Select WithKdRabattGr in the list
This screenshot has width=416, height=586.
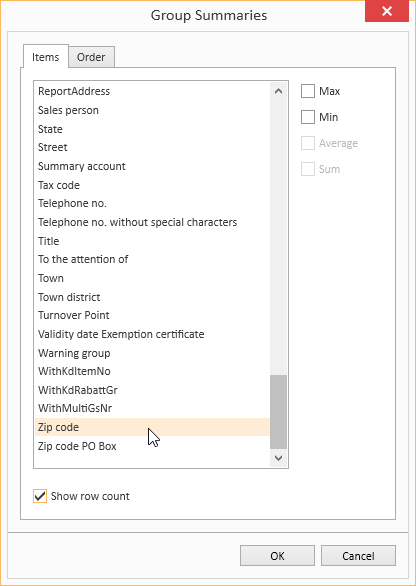point(152,390)
